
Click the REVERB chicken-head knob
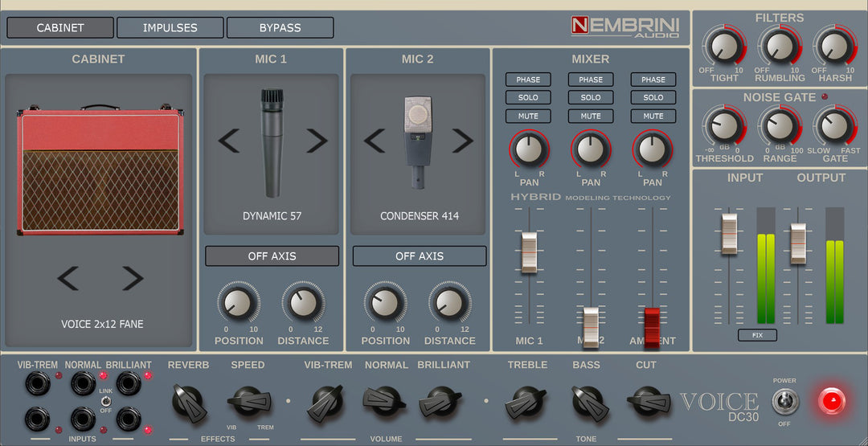click(x=189, y=399)
